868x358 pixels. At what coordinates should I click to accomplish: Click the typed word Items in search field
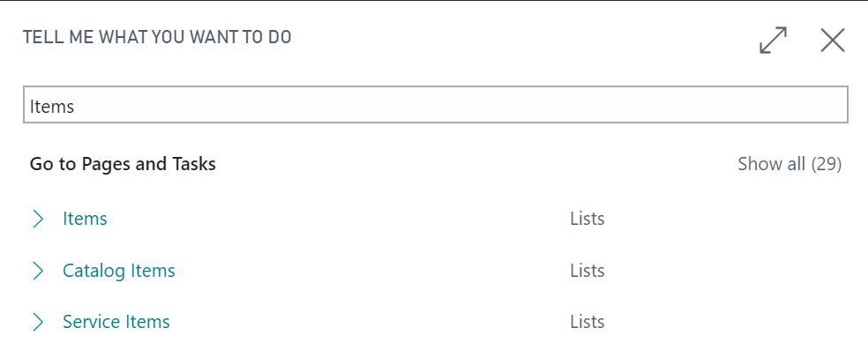point(52,106)
